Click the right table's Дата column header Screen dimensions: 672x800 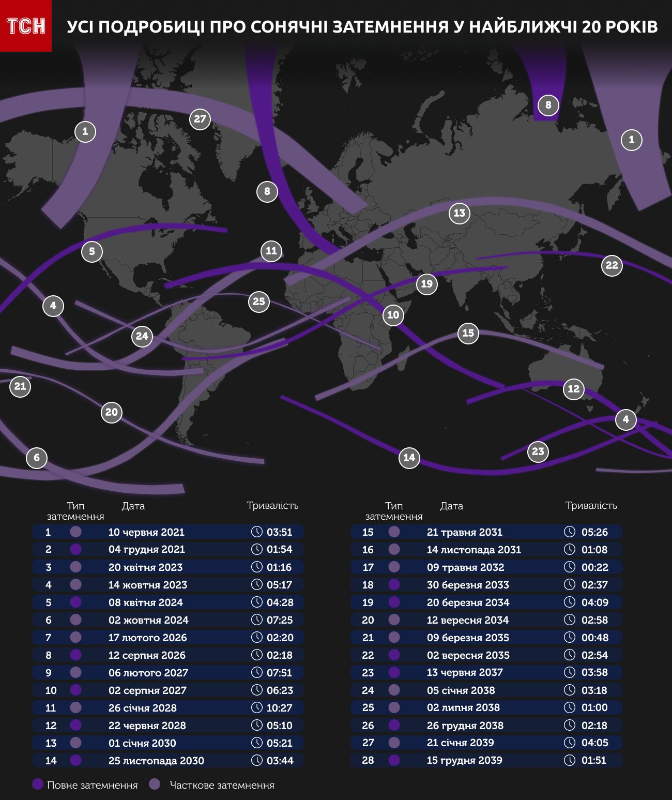pos(451,506)
